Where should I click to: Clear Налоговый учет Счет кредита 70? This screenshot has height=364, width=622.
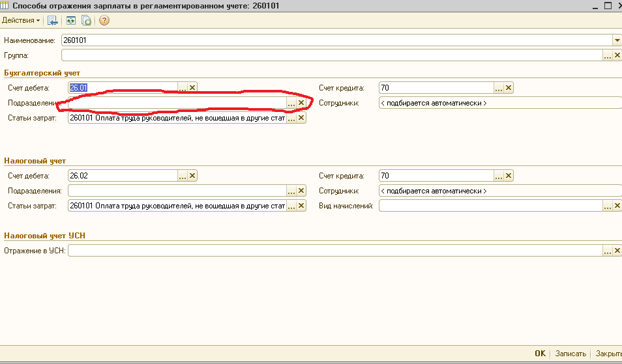(509, 176)
